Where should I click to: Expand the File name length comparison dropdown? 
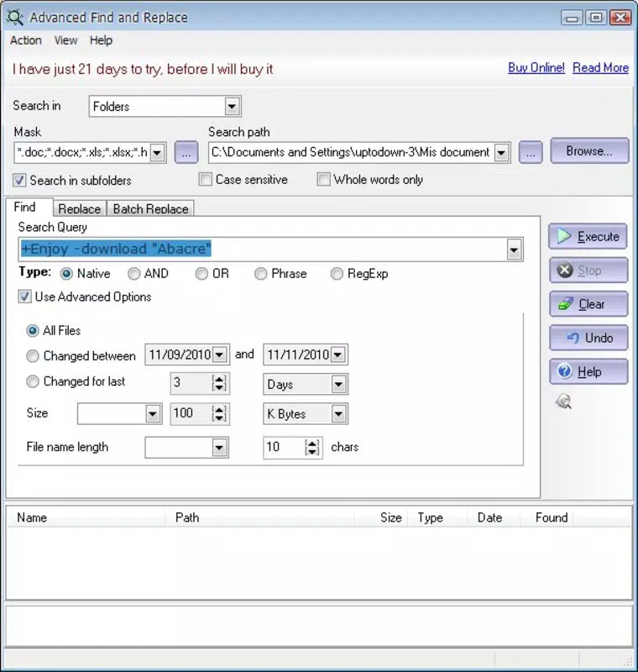tap(219, 448)
